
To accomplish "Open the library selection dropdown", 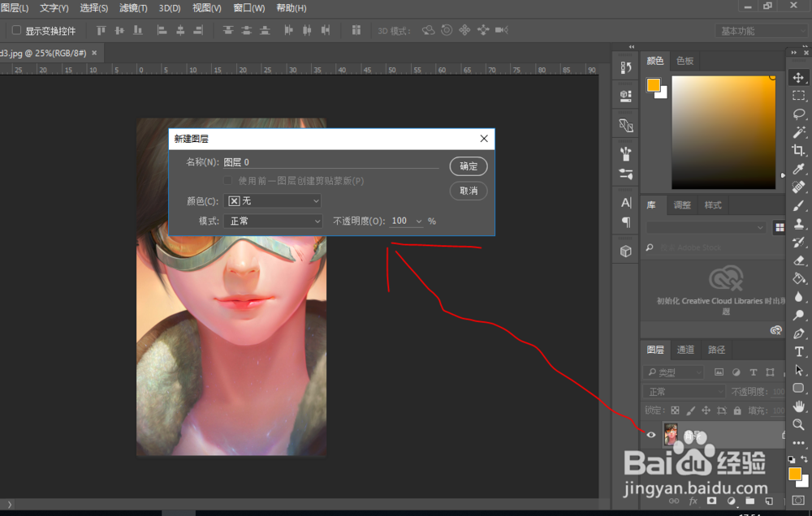I will click(x=706, y=227).
